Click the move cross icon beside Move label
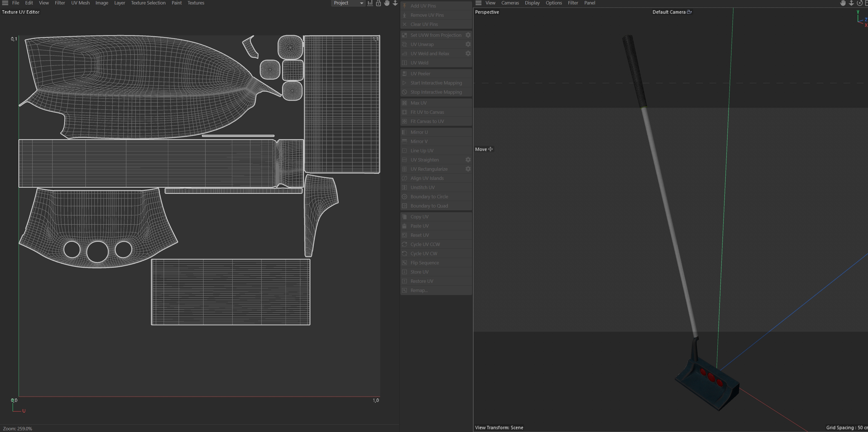 (x=490, y=149)
